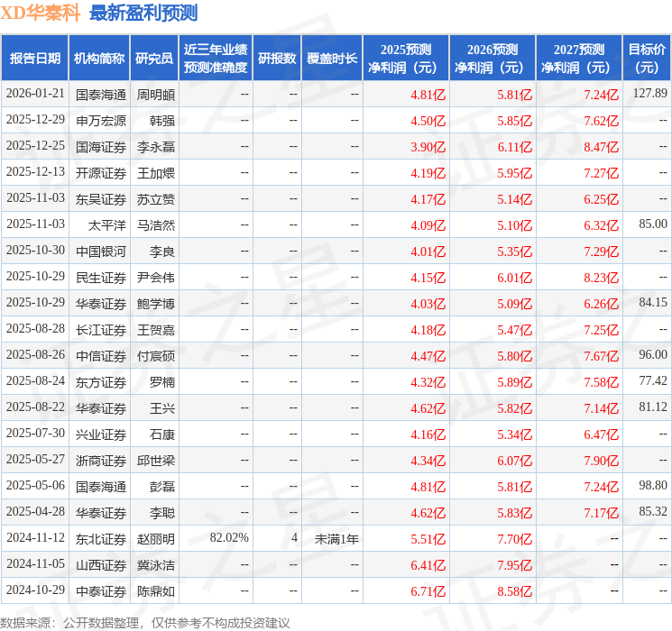This screenshot has width=672, height=631.
Task: Click institution 太平洋
Action: point(106,225)
